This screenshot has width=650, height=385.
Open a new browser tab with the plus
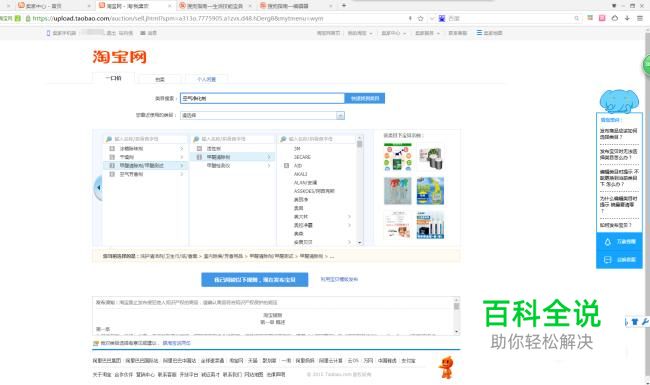pos(344,5)
